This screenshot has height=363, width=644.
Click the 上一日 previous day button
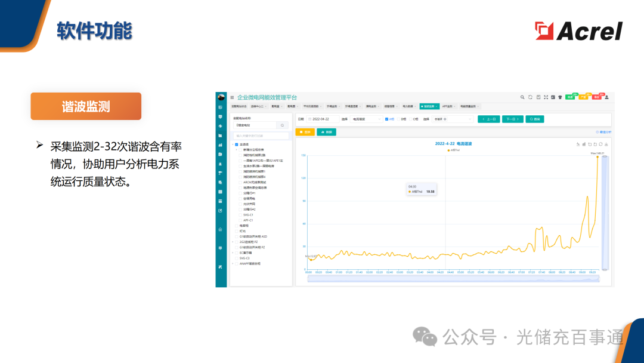489,119
